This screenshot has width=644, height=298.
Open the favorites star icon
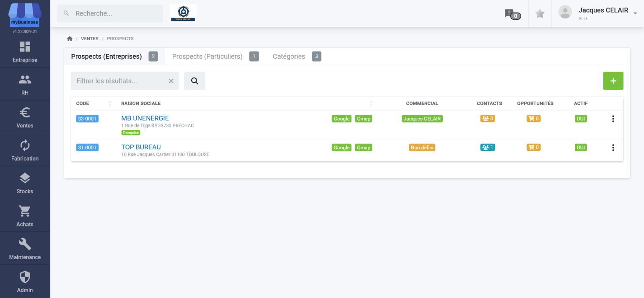[540, 14]
